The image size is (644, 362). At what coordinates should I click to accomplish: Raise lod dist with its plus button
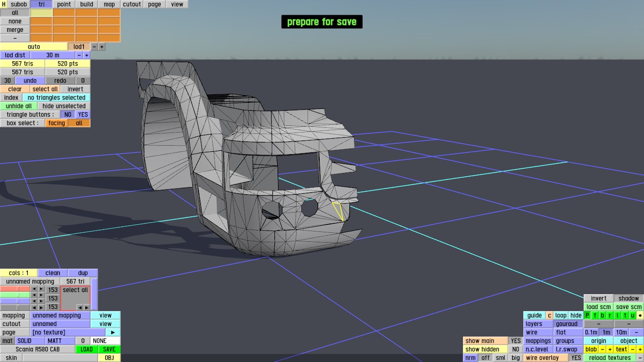point(87,55)
